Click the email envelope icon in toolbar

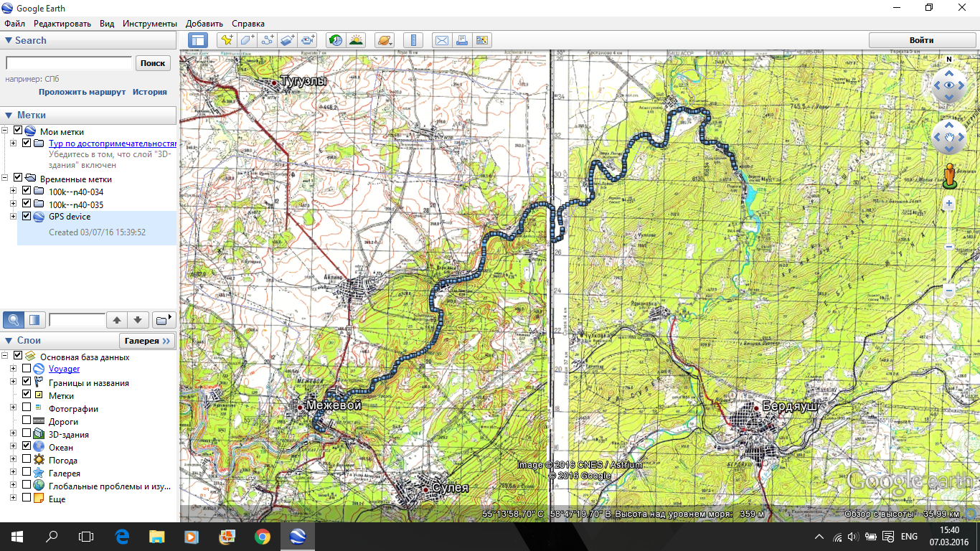[442, 40]
